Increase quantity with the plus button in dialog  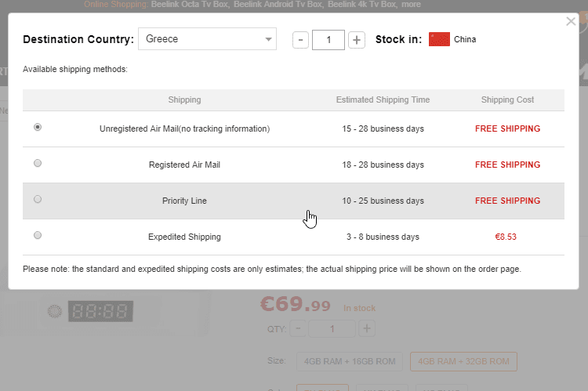pos(357,39)
